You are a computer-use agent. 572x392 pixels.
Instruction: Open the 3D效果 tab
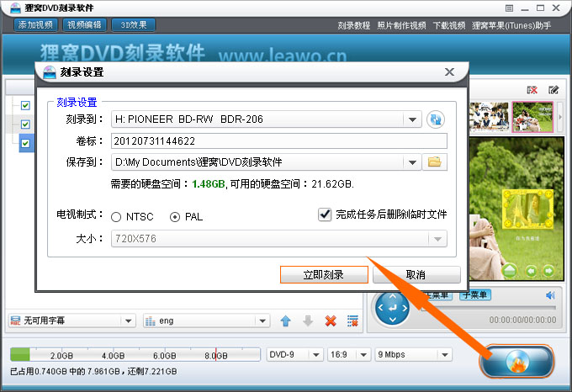tap(134, 24)
